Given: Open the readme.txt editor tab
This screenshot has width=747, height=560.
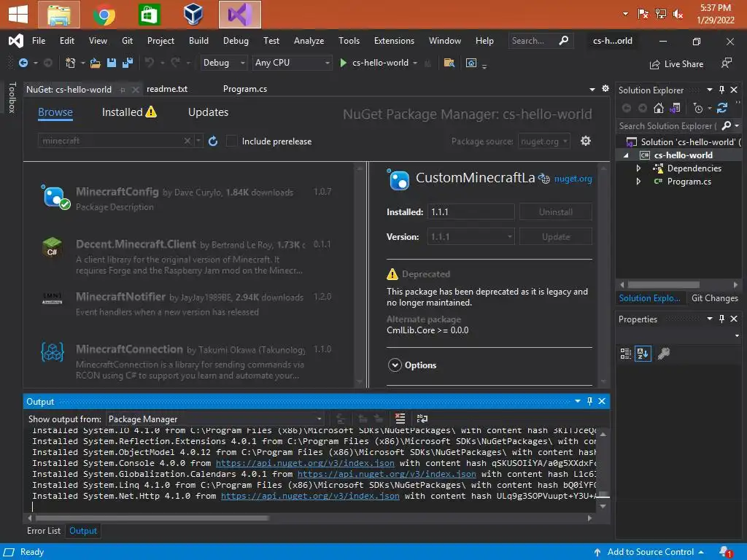Looking at the screenshot, I should pos(167,89).
